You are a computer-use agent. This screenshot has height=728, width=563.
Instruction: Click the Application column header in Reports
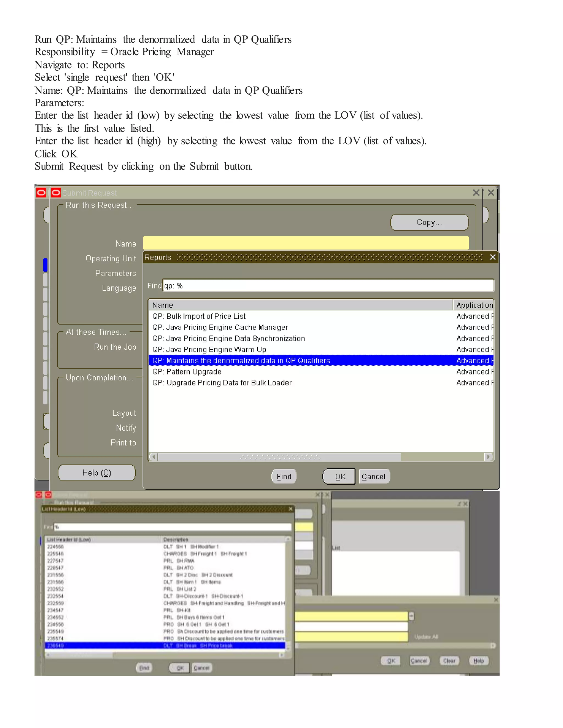point(473,305)
